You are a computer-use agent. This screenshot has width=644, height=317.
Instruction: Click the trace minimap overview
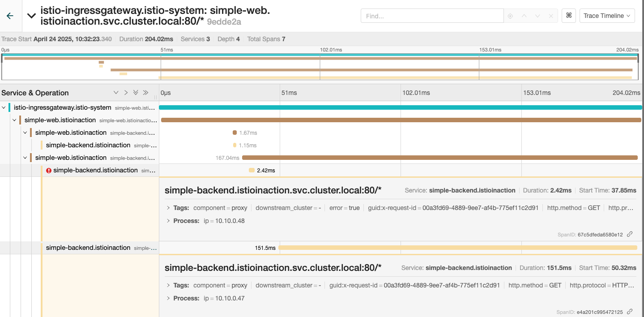320,66
